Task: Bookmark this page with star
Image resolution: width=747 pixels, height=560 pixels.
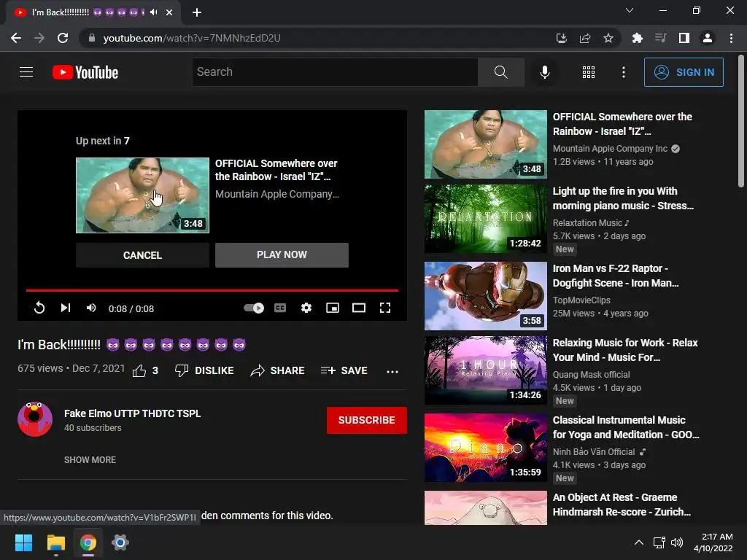Action: (608, 38)
